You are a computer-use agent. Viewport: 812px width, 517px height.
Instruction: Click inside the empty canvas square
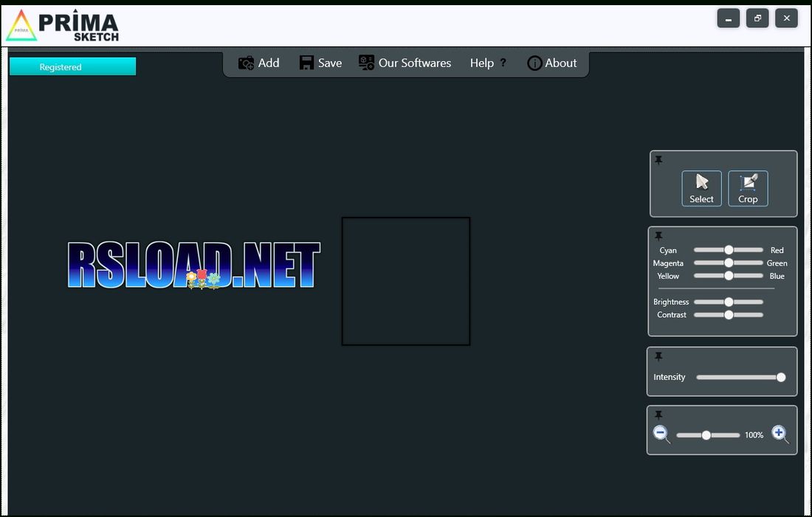click(x=405, y=281)
